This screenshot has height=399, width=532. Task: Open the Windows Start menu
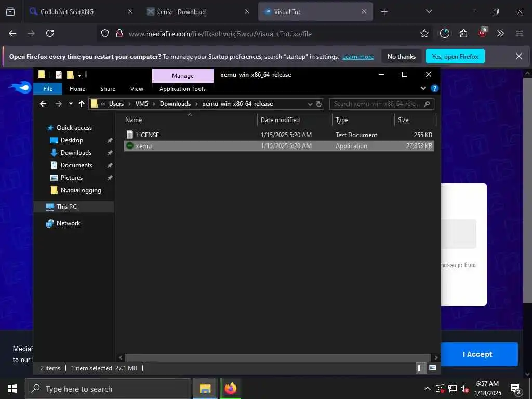(12, 389)
